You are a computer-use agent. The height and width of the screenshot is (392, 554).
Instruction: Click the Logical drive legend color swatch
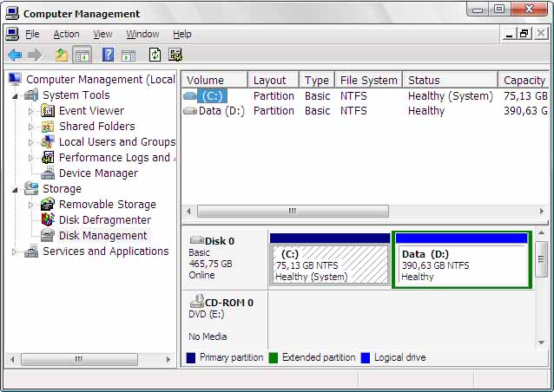point(366,358)
